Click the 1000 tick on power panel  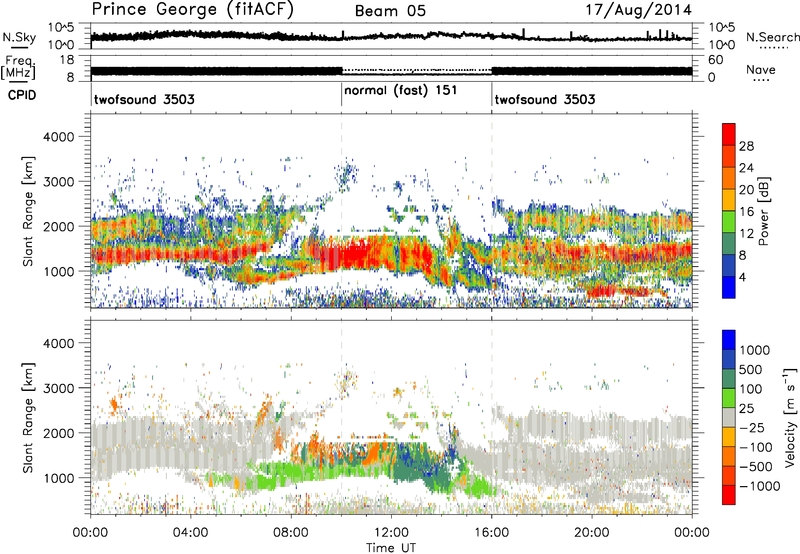pyautogui.click(x=59, y=271)
